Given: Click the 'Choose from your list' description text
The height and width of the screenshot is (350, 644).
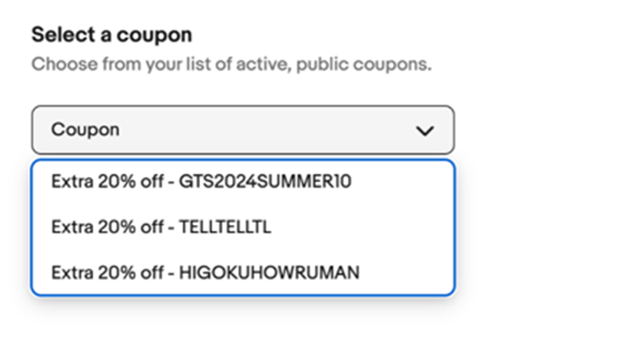Looking at the screenshot, I should pyautogui.click(x=232, y=64).
